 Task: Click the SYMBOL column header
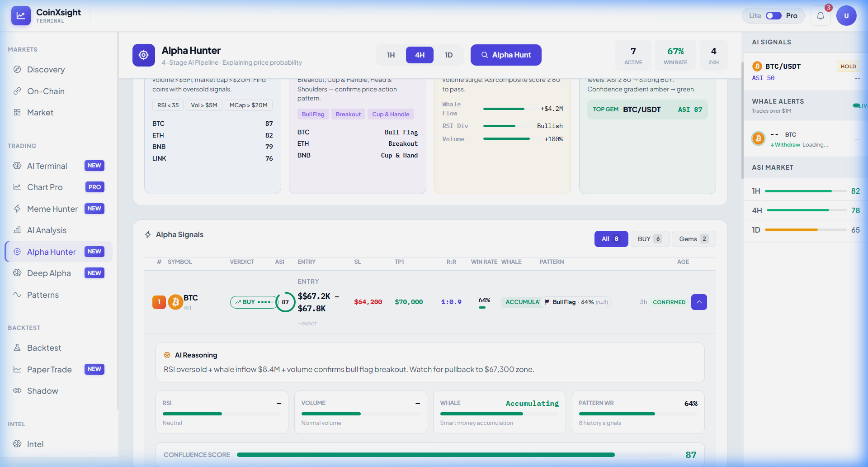point(180,262)
